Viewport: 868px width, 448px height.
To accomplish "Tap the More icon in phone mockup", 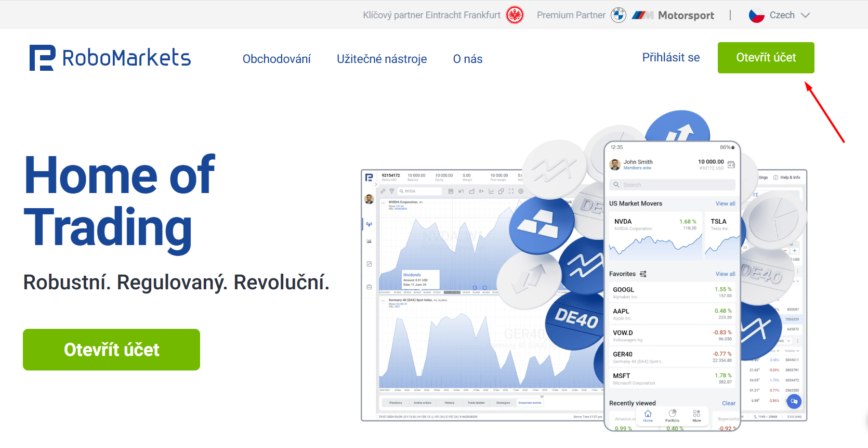I will tap(696, 415).
